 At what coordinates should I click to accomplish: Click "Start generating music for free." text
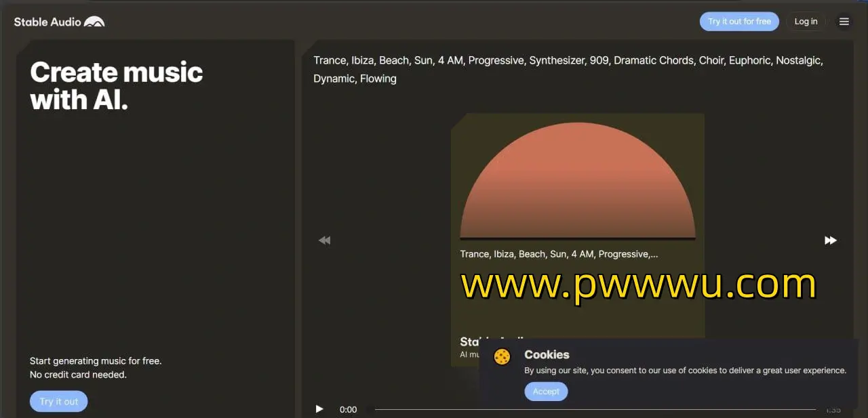click(96, 361)
